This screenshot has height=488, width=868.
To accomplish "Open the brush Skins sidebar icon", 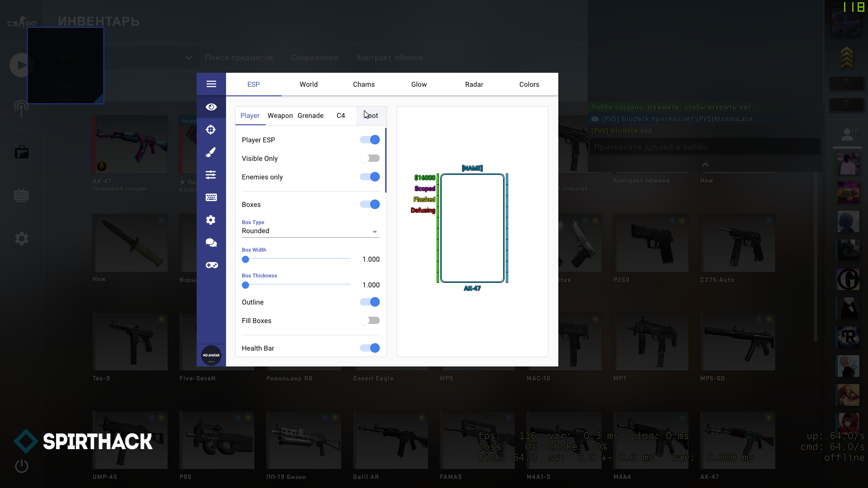I will click(x=211, y=152).
